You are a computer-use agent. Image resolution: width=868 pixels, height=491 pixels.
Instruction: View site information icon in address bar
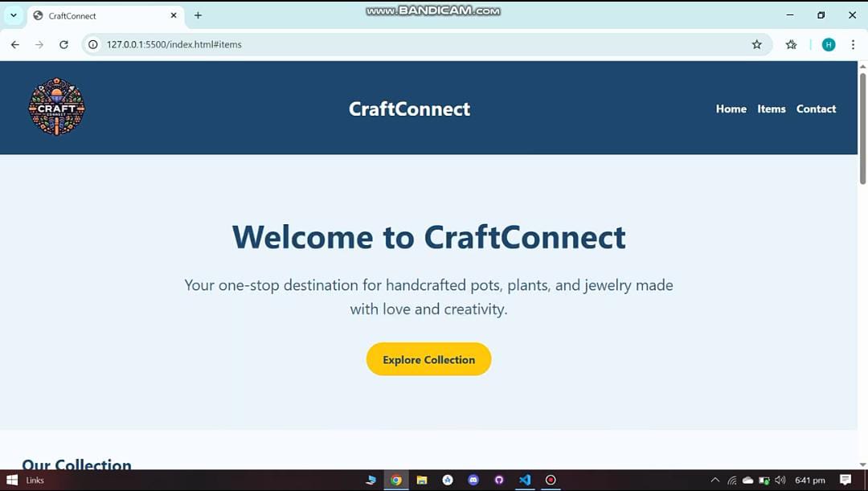click(93, 45)
